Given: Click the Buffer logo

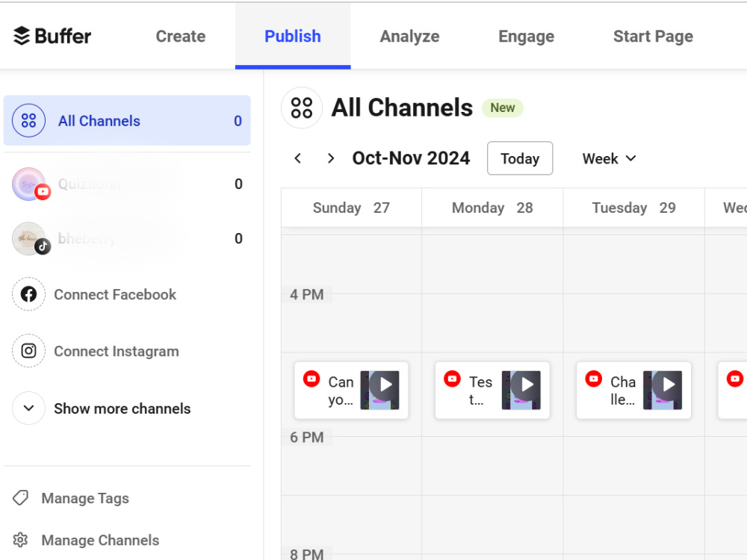Looking at the screenshot, I should pos(52,36).
